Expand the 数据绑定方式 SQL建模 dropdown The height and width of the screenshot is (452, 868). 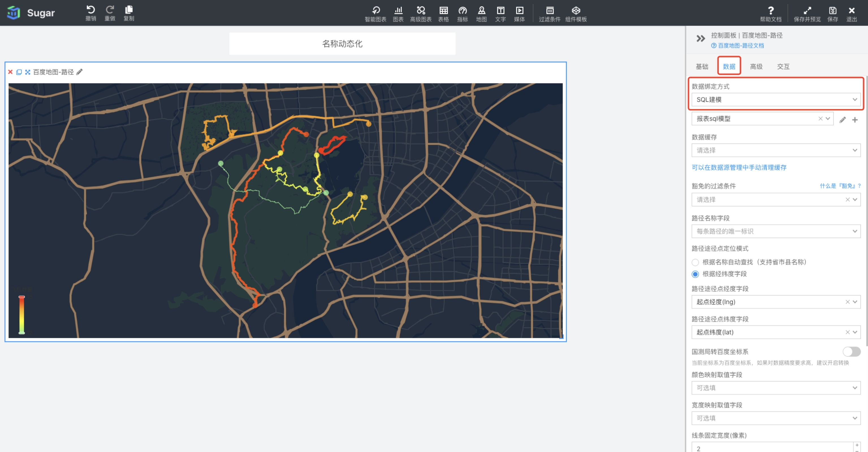[776, 100]
